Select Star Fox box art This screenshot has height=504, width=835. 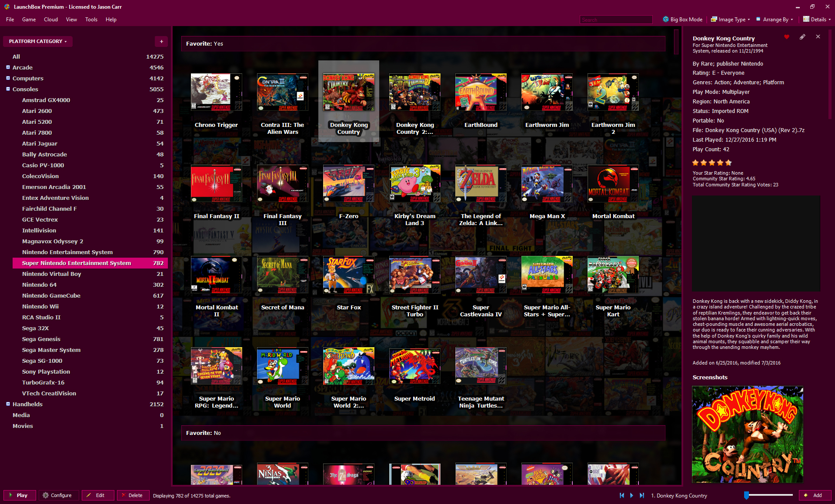point(348,275)
